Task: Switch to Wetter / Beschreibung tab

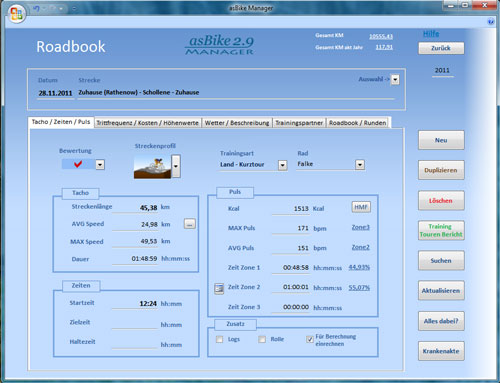Action: [x=237, y=123]
